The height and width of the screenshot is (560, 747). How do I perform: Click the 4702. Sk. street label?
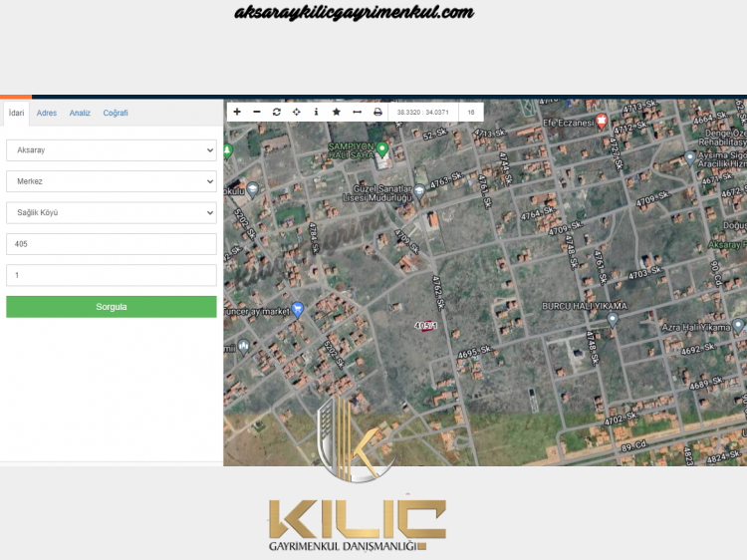622,419
